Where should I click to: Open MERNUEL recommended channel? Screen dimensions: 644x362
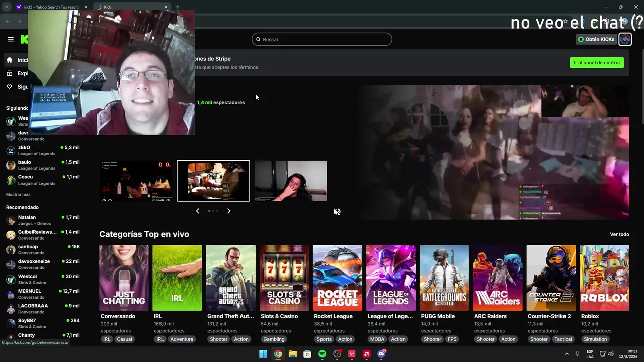43,294
